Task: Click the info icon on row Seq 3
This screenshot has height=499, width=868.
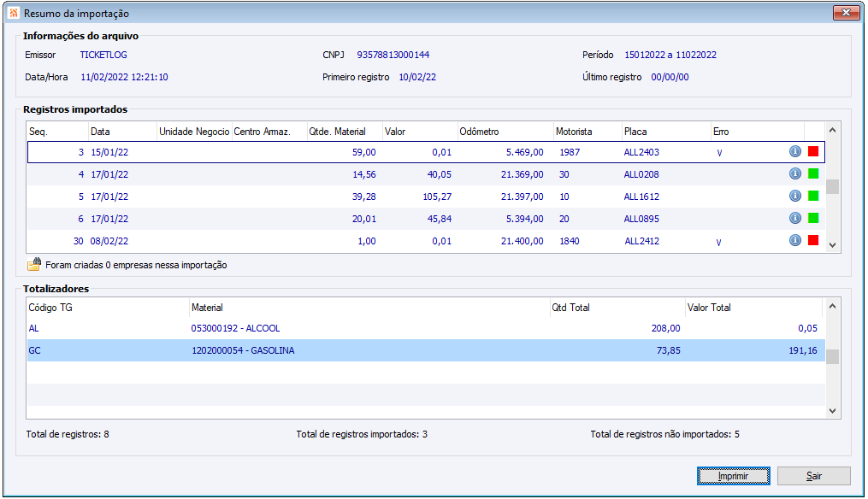Action: pos(795,152)
